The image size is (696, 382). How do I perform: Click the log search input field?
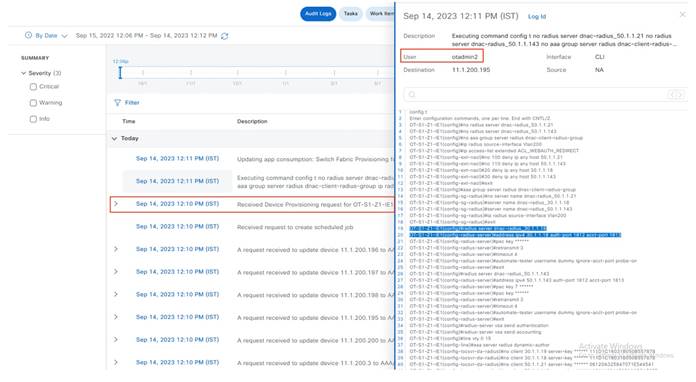[x=545, y=95]
